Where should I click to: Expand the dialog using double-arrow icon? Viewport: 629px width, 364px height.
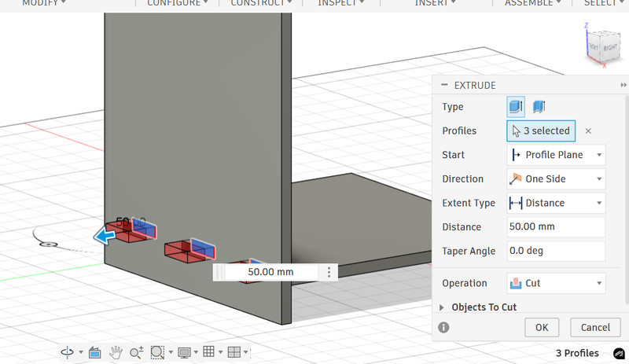[623, 85]
